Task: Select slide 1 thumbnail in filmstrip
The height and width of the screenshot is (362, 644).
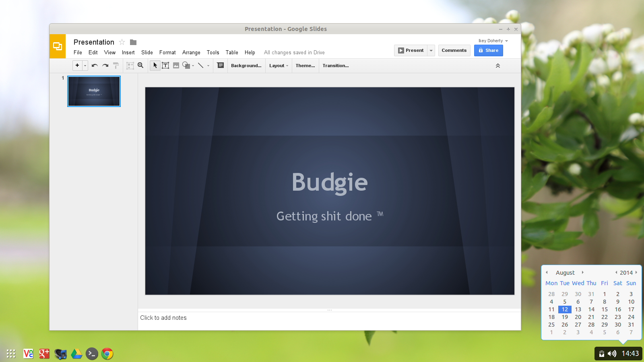Action: click(x=94, y=91)
